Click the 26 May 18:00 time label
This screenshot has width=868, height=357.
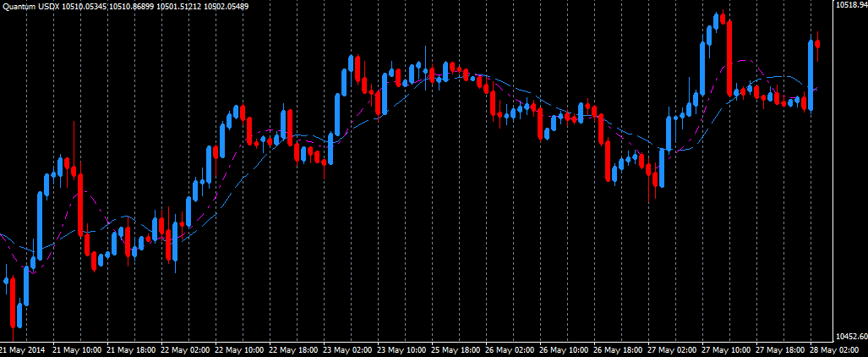618,349
